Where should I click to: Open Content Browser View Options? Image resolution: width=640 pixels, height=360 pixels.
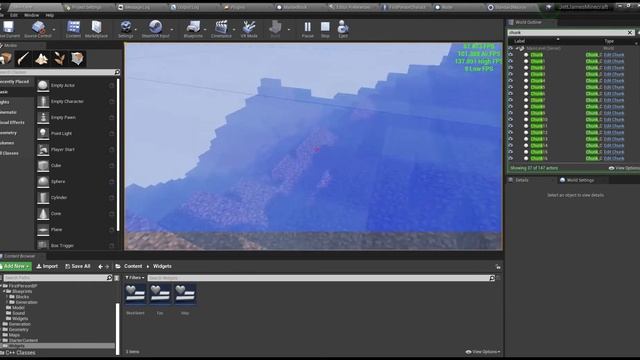click(483, 351)
